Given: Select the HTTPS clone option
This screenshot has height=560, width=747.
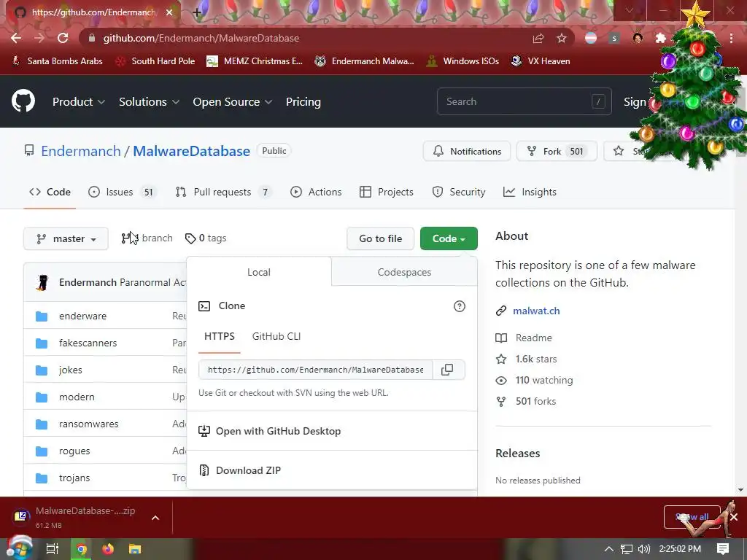Looking at the screenshot, I should coord(219,336).
